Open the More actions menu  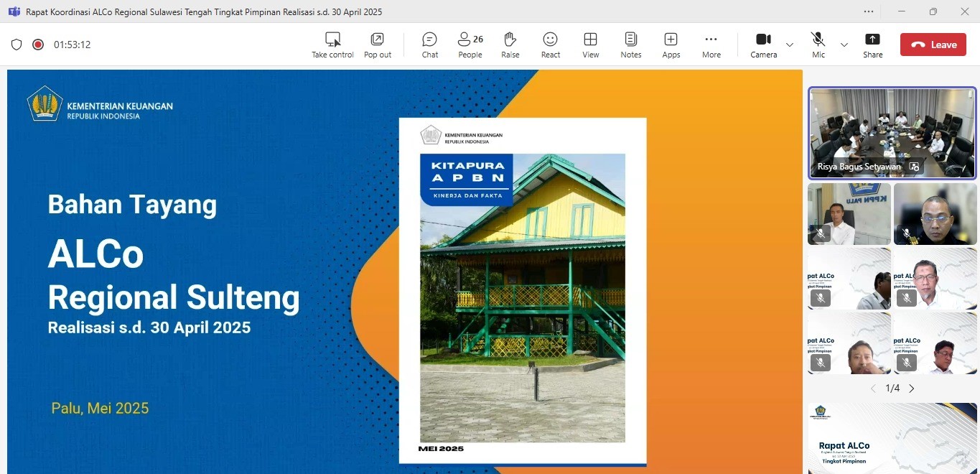711,44
